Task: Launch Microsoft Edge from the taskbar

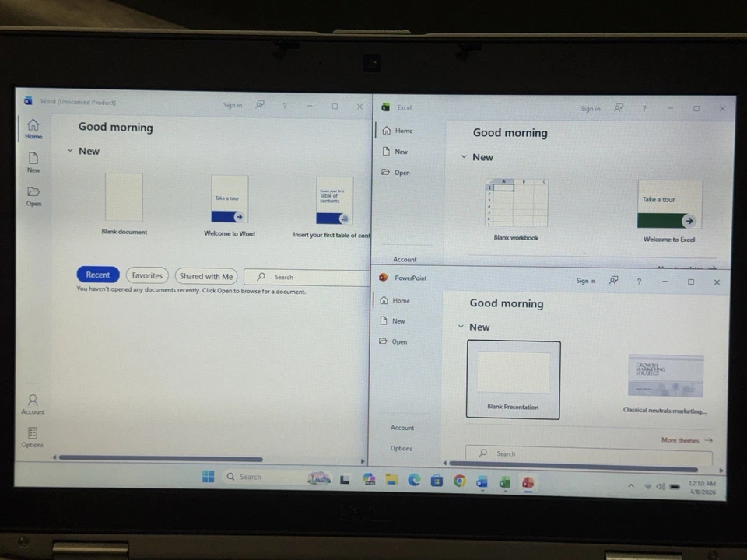Action: tap(414, 480)
